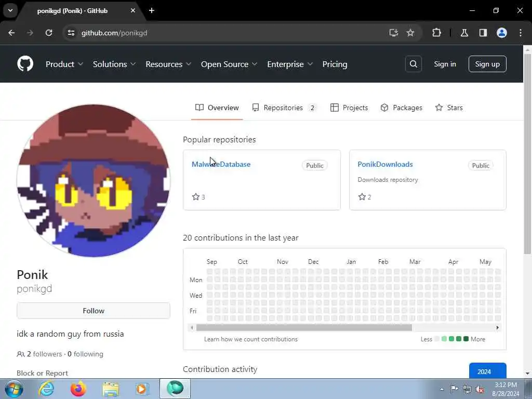Close the ponikgd GitHub tab
This screenshot has height=399, width=532.
[x=133, y=10]
